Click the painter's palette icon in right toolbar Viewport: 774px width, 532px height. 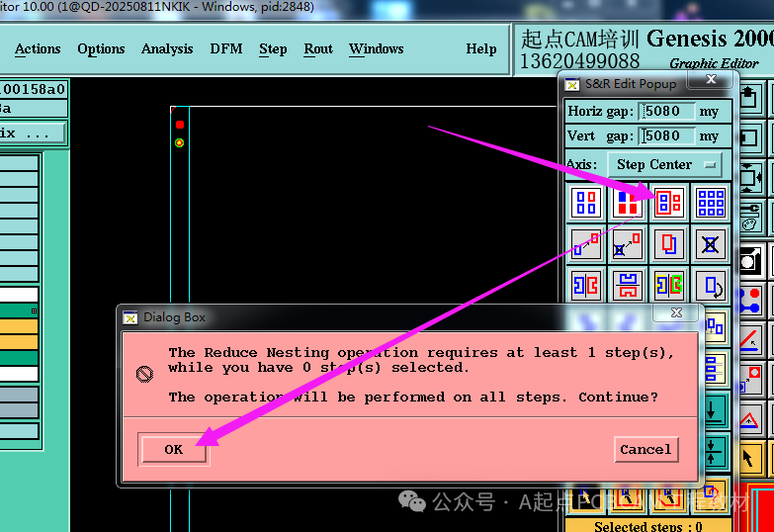750,219
